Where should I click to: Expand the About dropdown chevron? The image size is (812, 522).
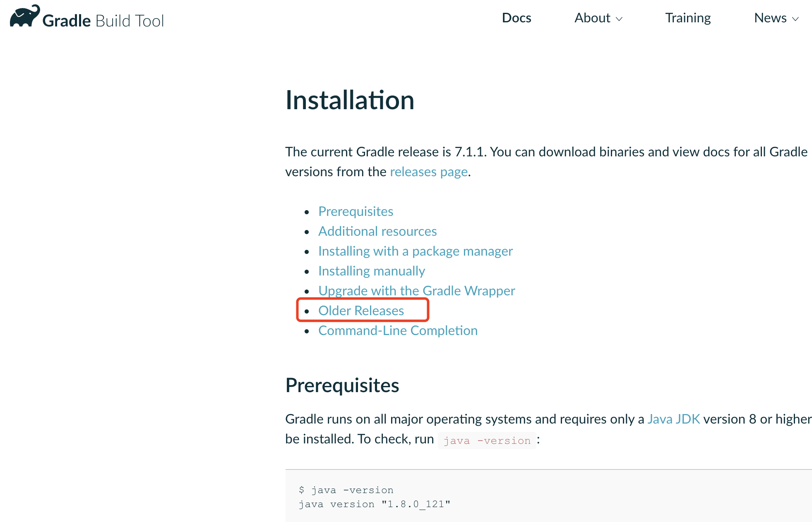(620, 19)
